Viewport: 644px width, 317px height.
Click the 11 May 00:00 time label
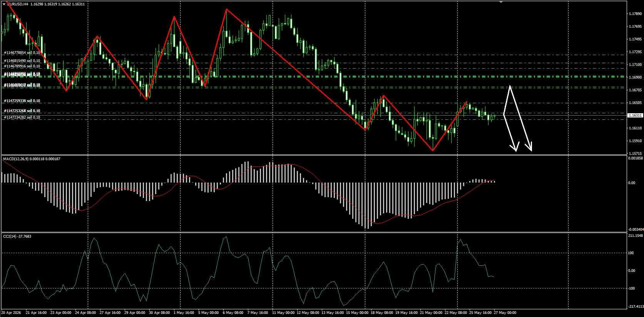click(283, 312)
